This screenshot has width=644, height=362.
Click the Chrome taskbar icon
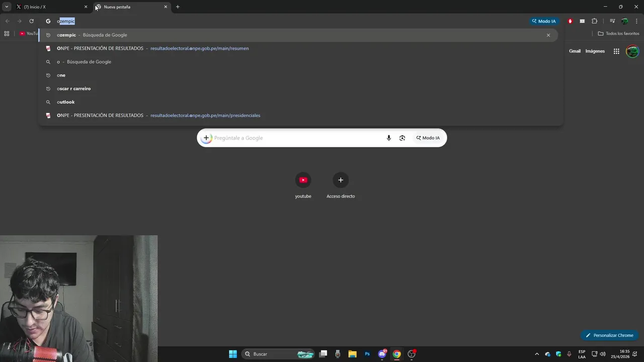pos(396,354)
